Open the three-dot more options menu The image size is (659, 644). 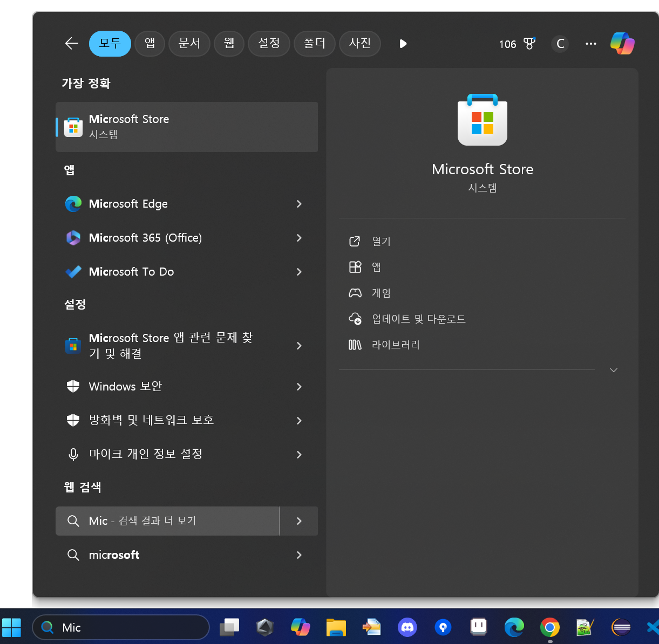click(x=591, y=44)
